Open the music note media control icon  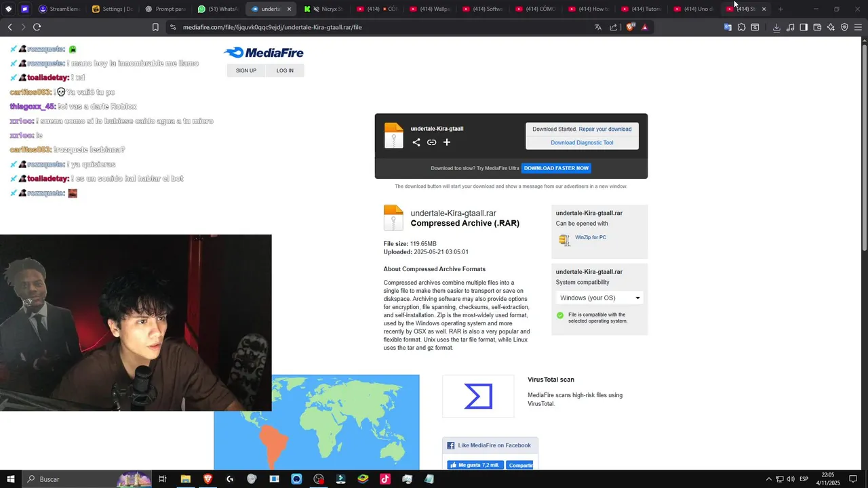click(790, 27)
